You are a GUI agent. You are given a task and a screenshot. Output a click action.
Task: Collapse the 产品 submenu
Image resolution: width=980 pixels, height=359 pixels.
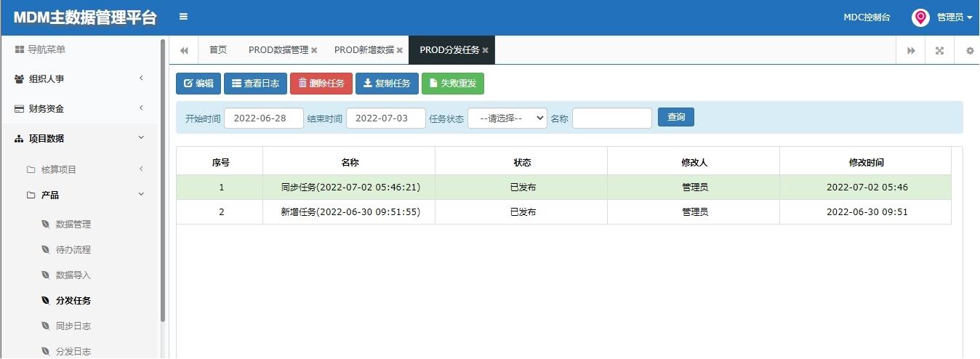click(x=79, y=195)
